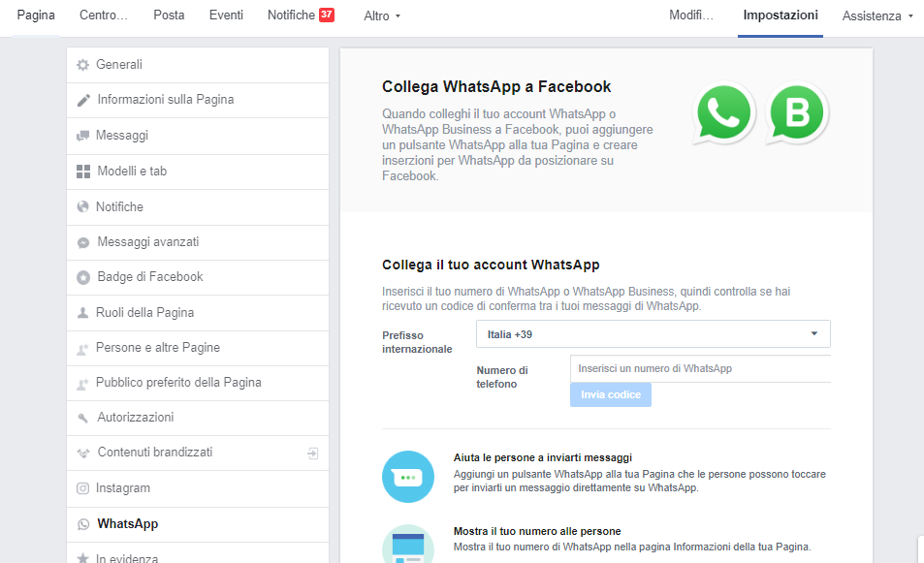Open In evidenza sidebar item
Viewport: 924px width, 563px height.
click(x=198, y=553)
